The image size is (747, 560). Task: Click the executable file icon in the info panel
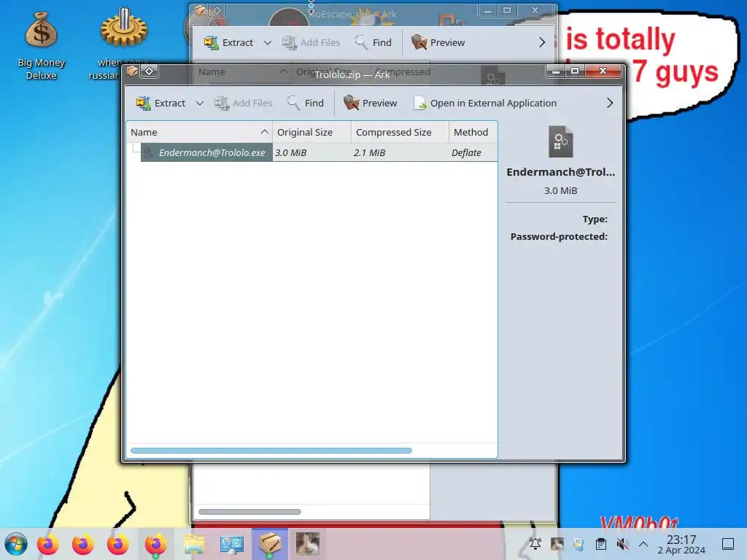tap(561, 141)
